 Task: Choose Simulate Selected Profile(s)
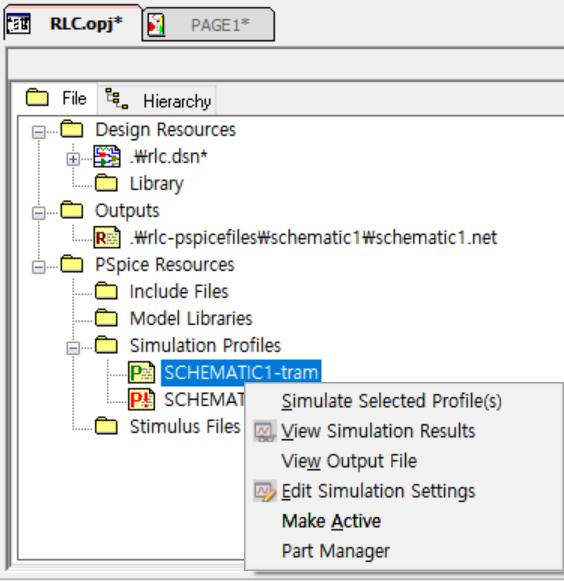[x=391, y=401]
